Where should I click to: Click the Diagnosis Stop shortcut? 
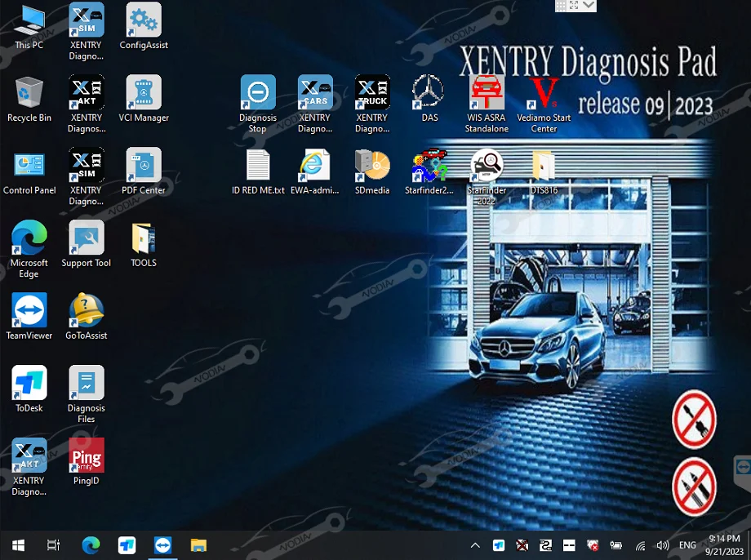tap(258, 104)
